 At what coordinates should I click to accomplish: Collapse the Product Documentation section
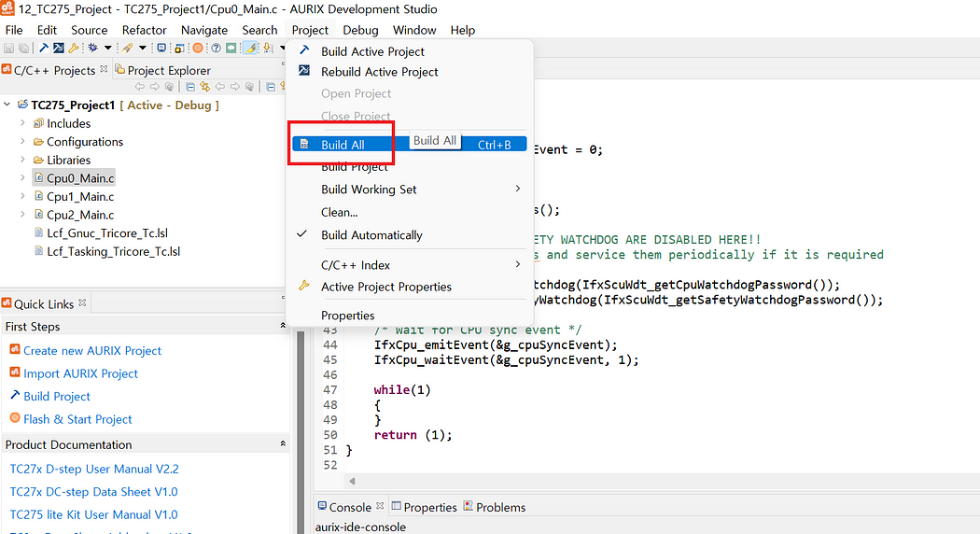[x=283, y=444]
